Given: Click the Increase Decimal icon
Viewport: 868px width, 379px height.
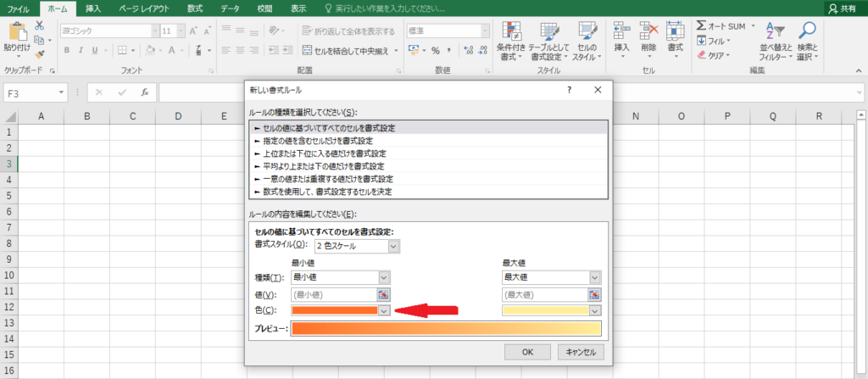Looking at the screenshot, I should click(468, 50).
